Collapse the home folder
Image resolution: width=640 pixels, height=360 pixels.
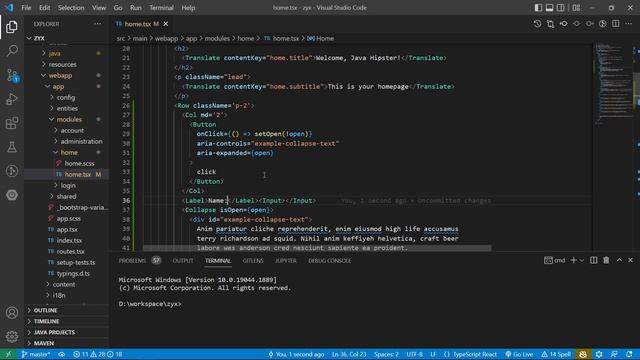pyautogui.click(x=69, y=153)
